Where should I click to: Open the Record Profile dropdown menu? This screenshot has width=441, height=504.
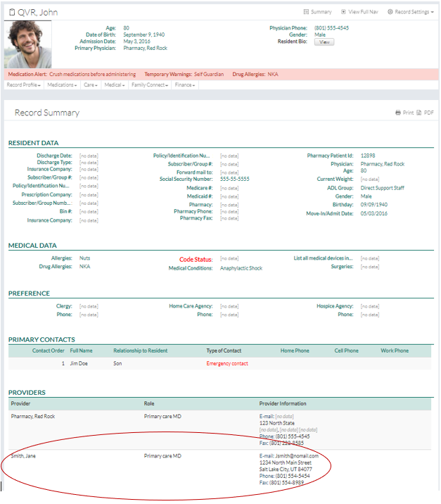click(24, 85)
